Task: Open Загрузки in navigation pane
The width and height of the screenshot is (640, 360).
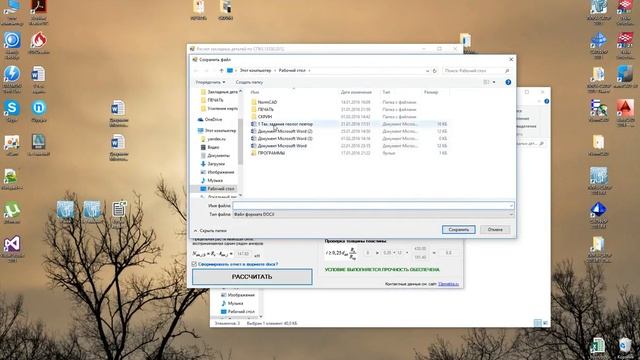Action: tap(216, 164)
